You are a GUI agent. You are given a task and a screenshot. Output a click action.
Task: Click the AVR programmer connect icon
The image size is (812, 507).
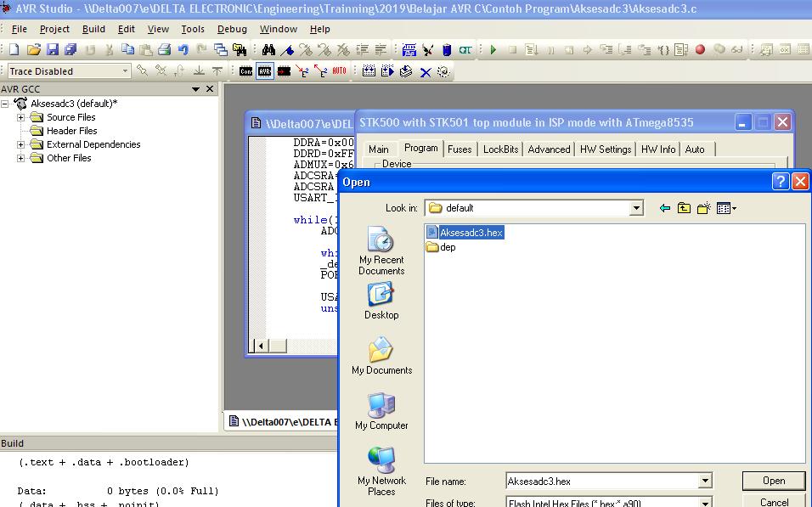click(265, 71)
